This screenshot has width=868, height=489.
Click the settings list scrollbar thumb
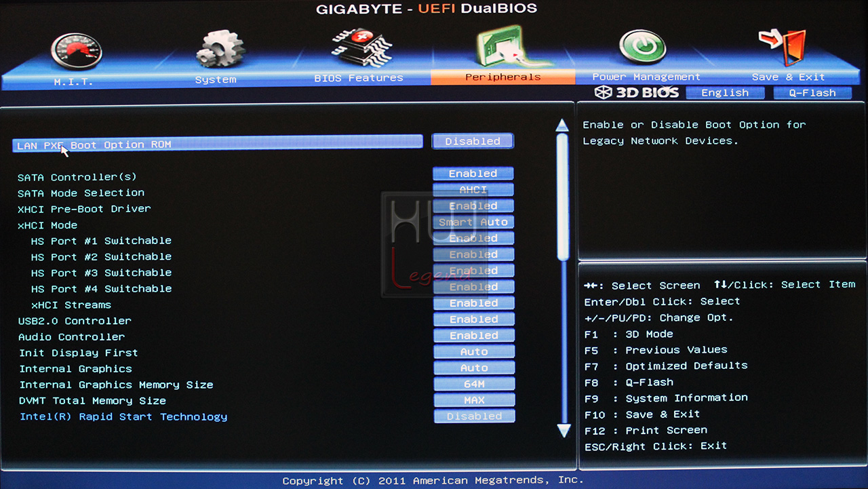pos(562,197)
